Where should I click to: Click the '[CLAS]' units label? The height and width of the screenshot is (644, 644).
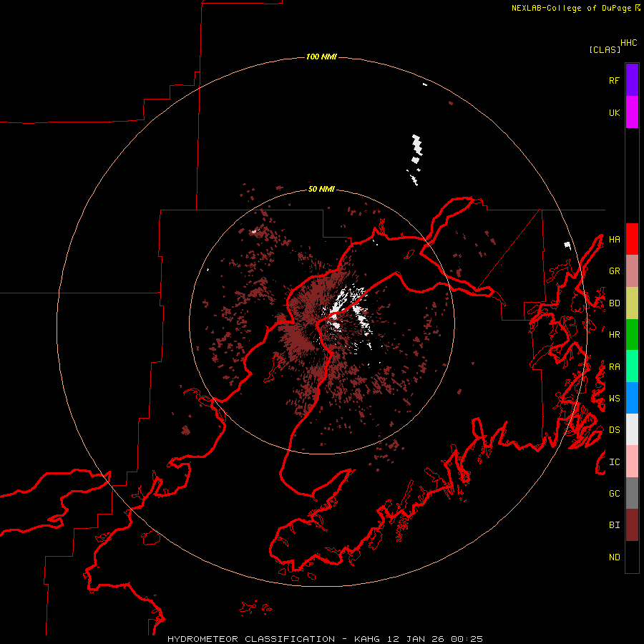[605, 49]
